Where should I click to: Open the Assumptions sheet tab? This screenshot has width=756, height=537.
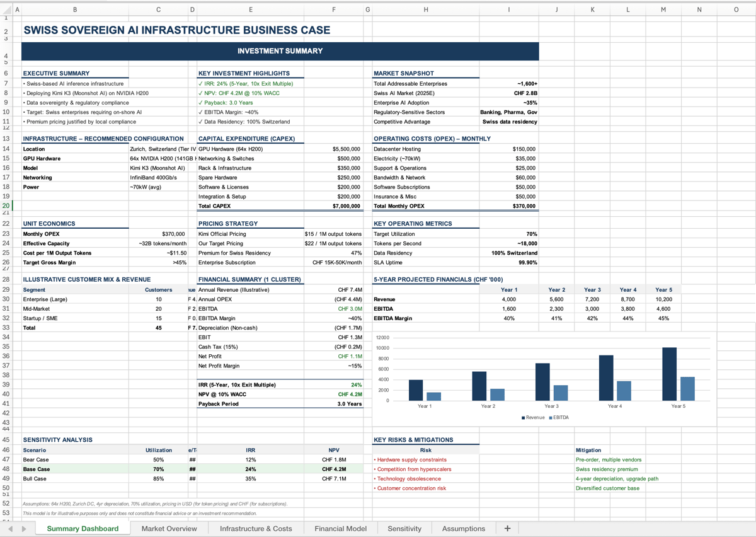pyautogui.click(x=464, y=529)
